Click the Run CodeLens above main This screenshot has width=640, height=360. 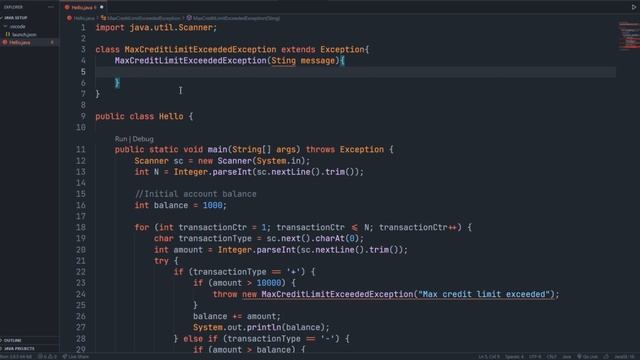(x=121, y=139)
